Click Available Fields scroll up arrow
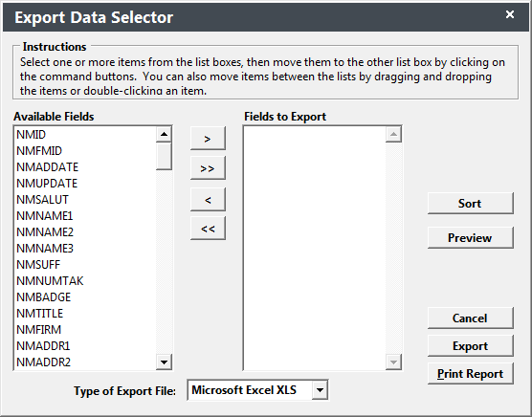532x417 pixels. point(164,134)
